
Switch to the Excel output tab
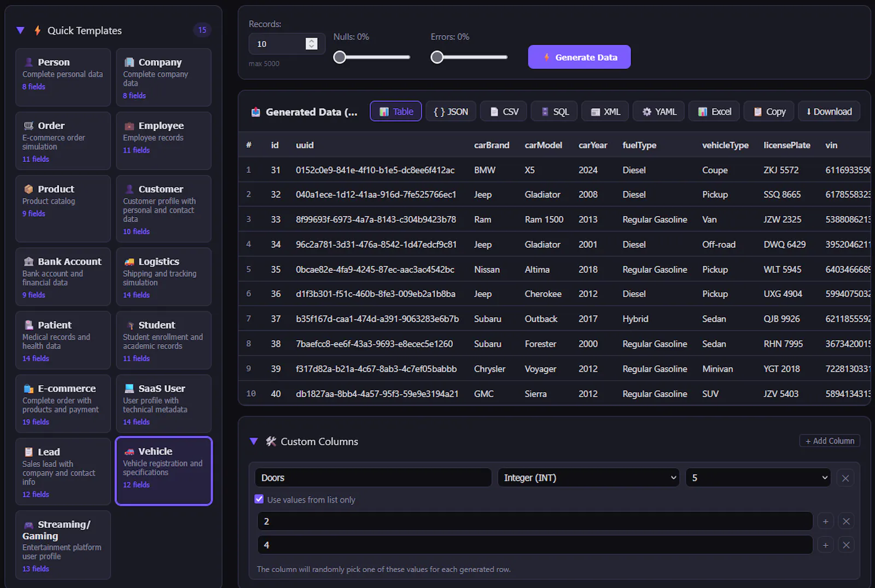pos(714,112)
